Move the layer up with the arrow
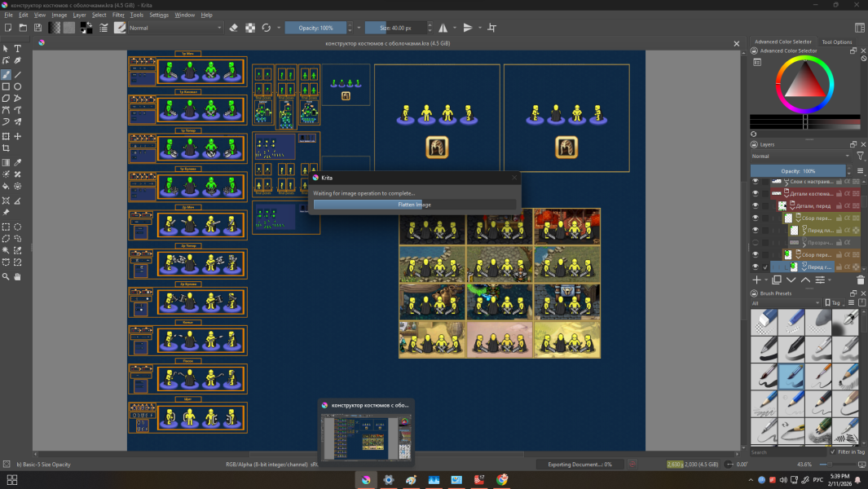This screenshot has height=489, width=868. coord(805,280)
